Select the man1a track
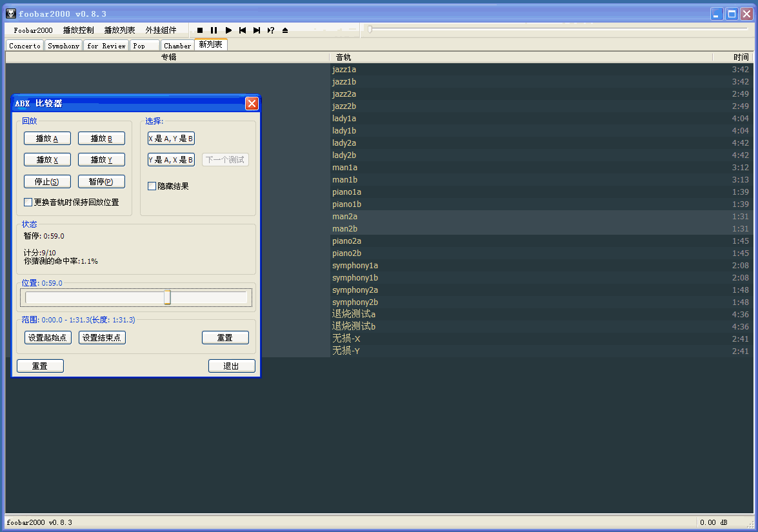The image size is (758, 532). tap(541, 168)
